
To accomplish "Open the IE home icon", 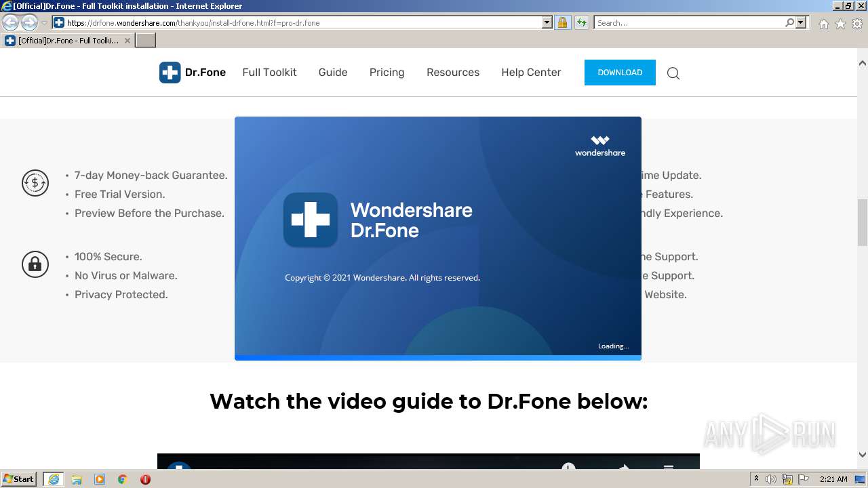I will (823, 24).
